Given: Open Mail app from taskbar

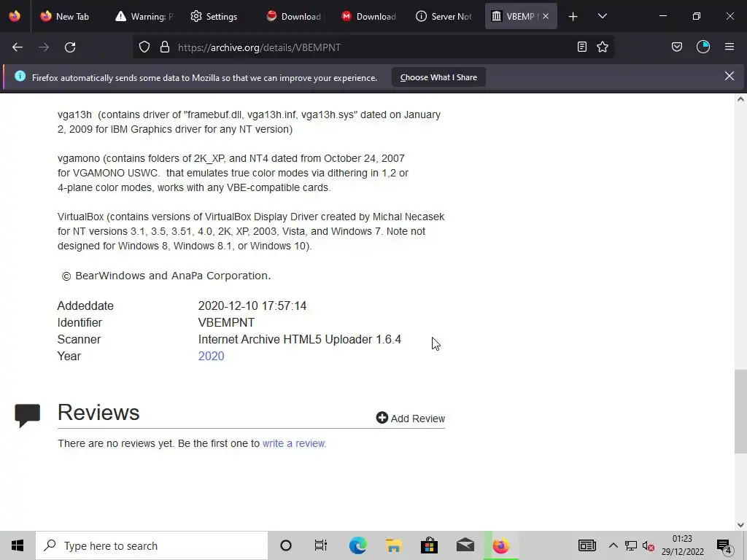Looking at the screenshot, I should point(465,545).
